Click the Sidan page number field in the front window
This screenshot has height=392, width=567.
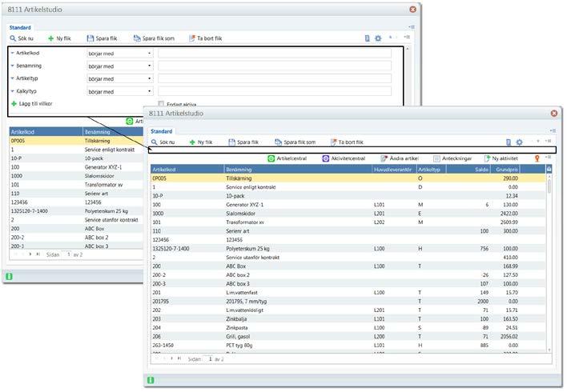tap(209, 358)
